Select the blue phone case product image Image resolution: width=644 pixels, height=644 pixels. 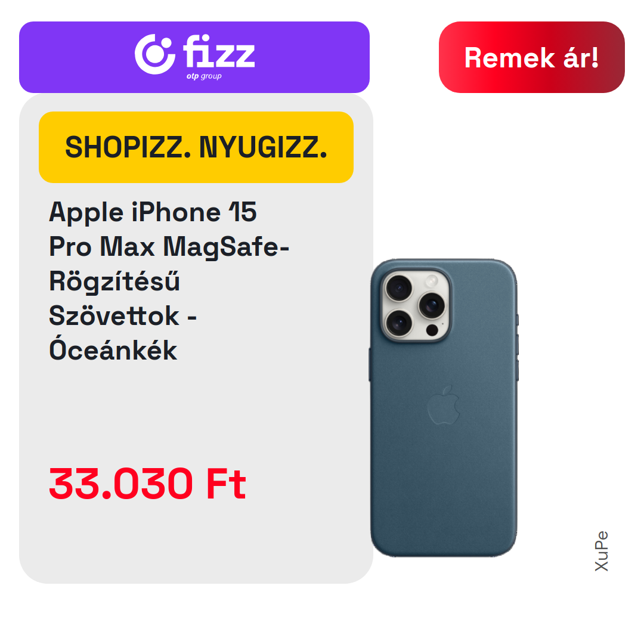point(444,408)
